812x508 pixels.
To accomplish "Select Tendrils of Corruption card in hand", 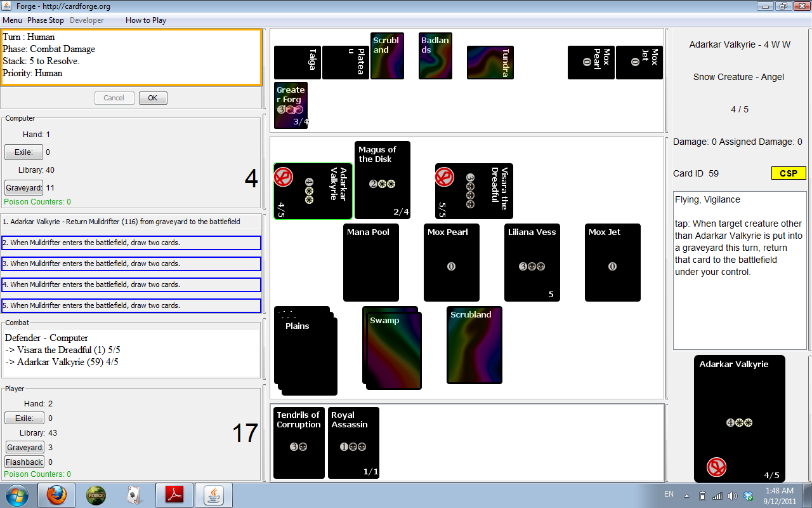I will point(299,443).
